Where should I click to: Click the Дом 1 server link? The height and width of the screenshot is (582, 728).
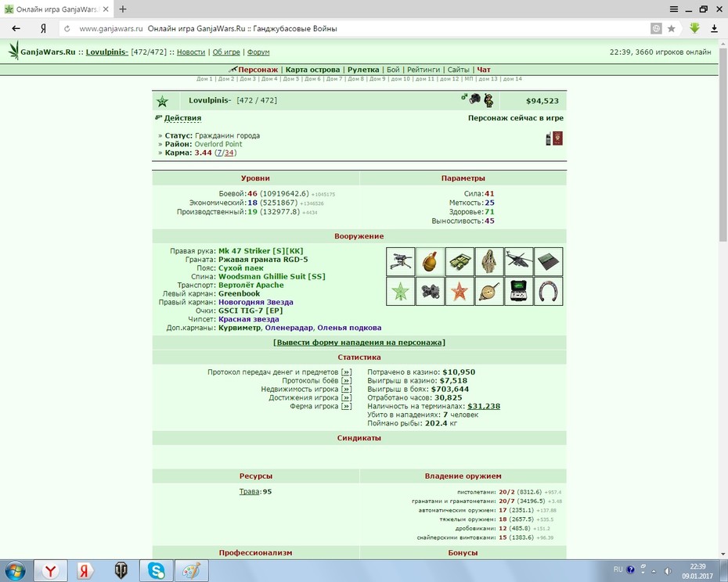point(204,79)
